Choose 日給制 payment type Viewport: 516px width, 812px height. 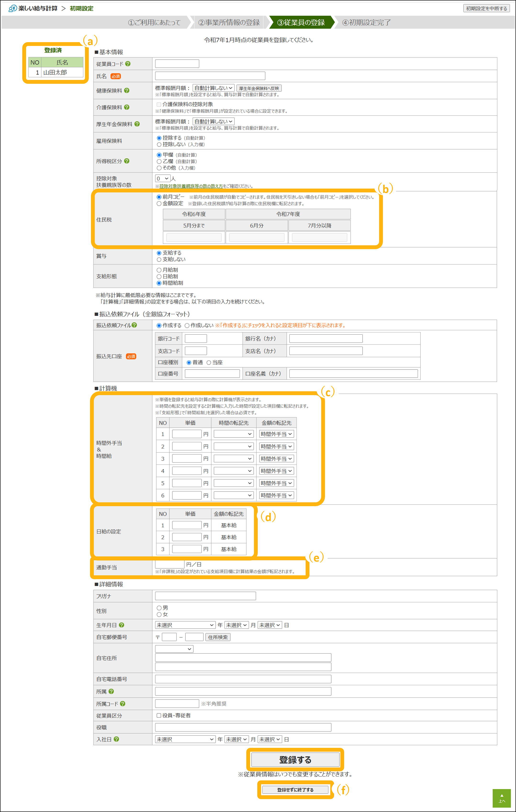click(159, 276)
